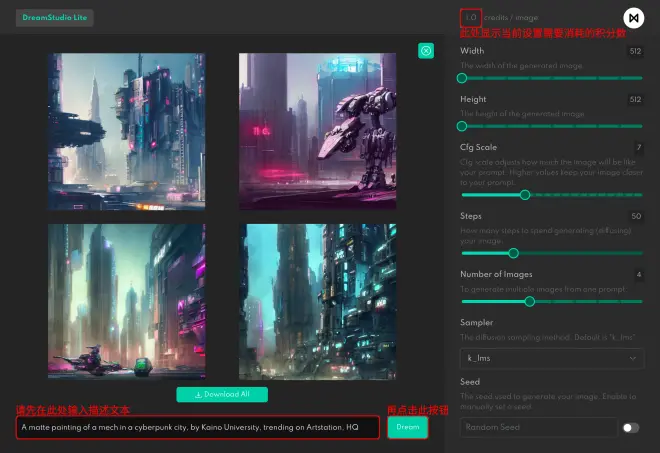Click the 'credits / image' cost text
660x453 pixels.
(511, 18)
